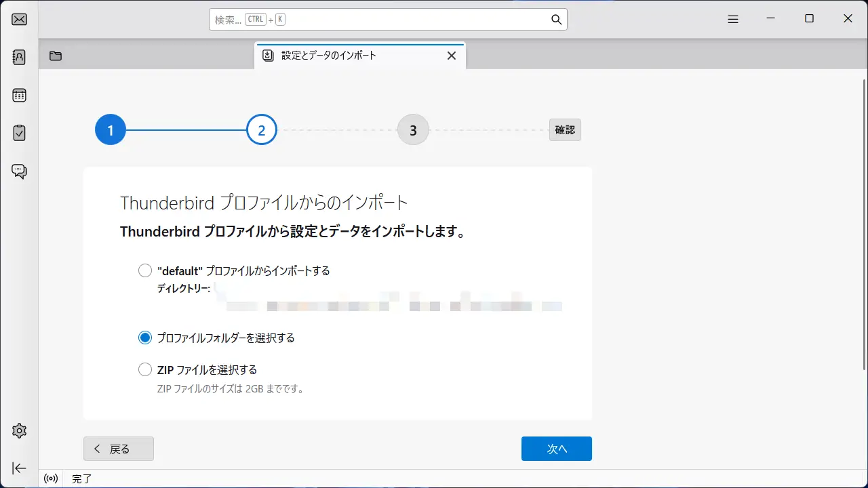This screenshot has width=868, height=488.
Task: Open the Calendar space icon
Action: pyautogui.click(x=20, y=95)
